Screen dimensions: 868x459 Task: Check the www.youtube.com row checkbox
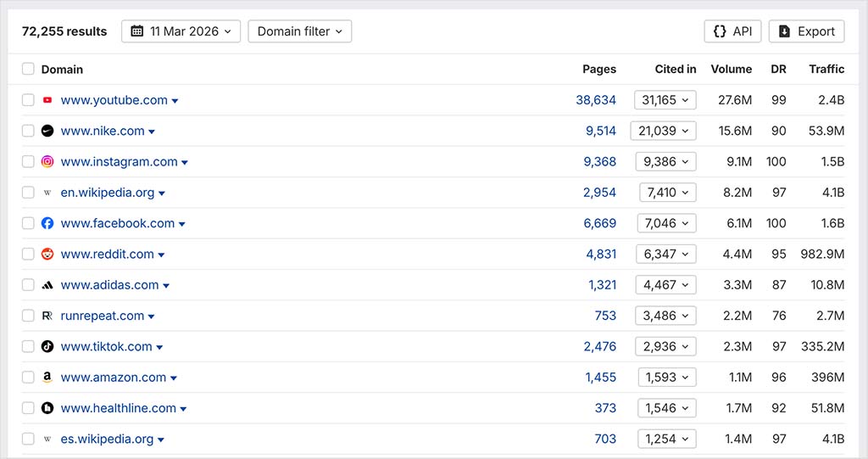click(28, 100)
